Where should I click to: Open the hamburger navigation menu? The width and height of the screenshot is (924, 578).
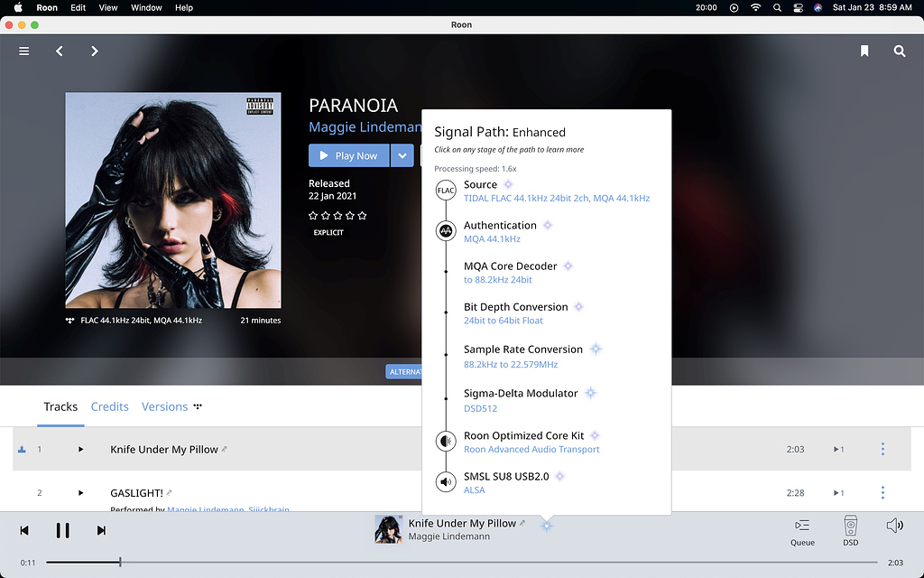coord(24,51)
